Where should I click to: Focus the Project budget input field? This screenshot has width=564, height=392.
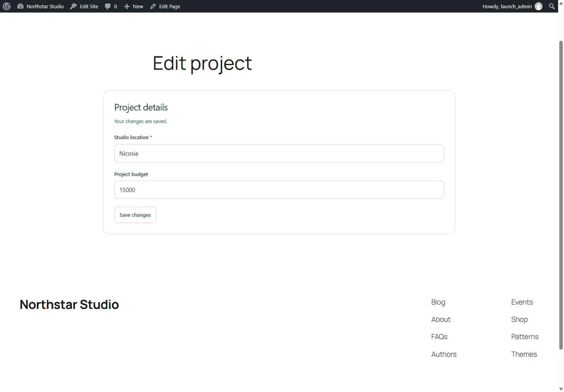click(279, 190)
